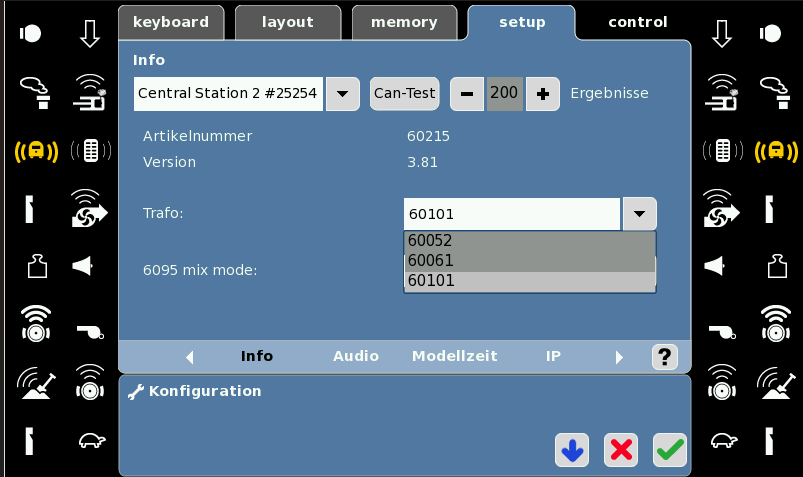803x477 pixels.
Task: Toggle the headlight function in left panel
Action: (x=30, y=34)
